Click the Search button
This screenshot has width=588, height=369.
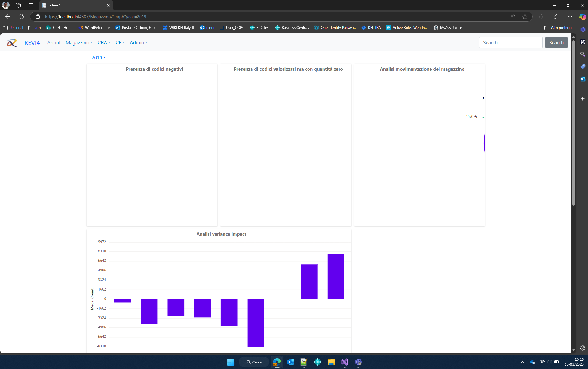(x=556, y=42)
